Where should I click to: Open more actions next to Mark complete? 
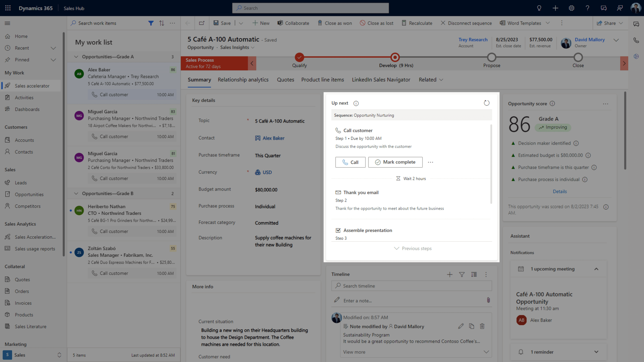pyautogui.click(x=430, y=162)
